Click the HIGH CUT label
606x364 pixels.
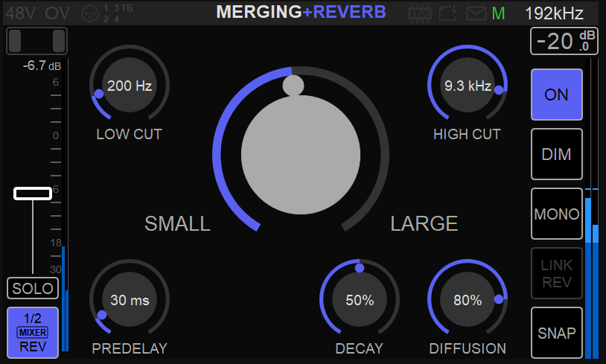[467, 134]
